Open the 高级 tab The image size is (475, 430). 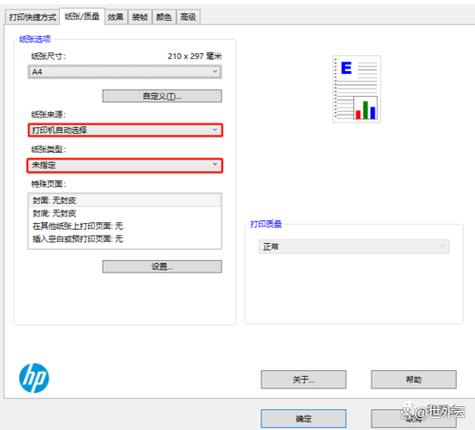click(x=188, y=17)
